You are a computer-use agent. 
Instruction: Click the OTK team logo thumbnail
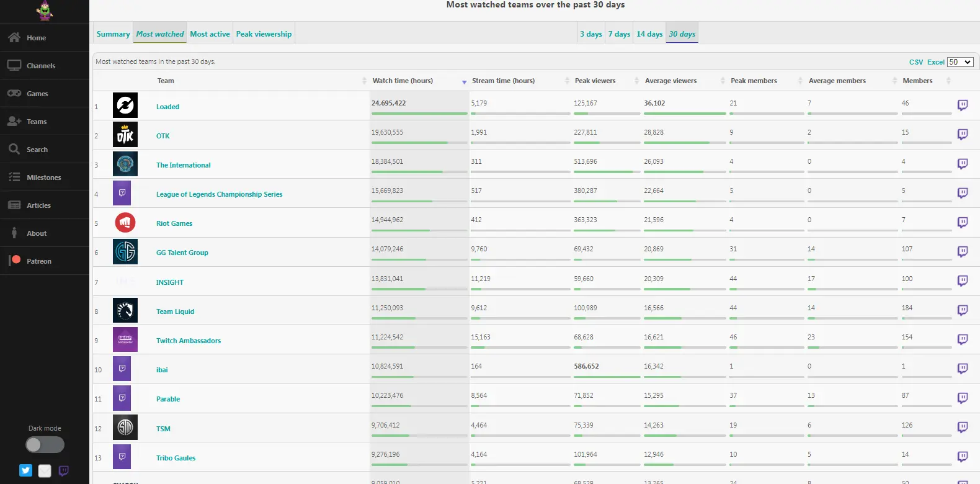click(x=125, y=135)
